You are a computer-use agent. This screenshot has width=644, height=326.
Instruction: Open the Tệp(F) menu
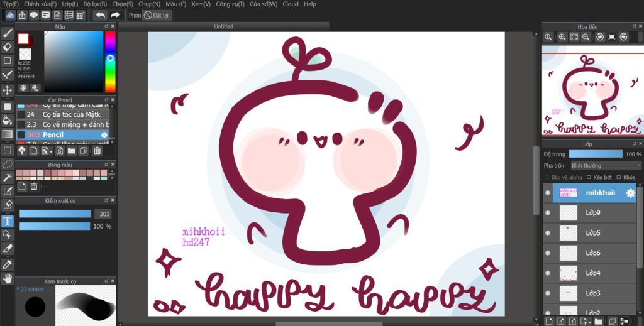(x=11, y=4)
